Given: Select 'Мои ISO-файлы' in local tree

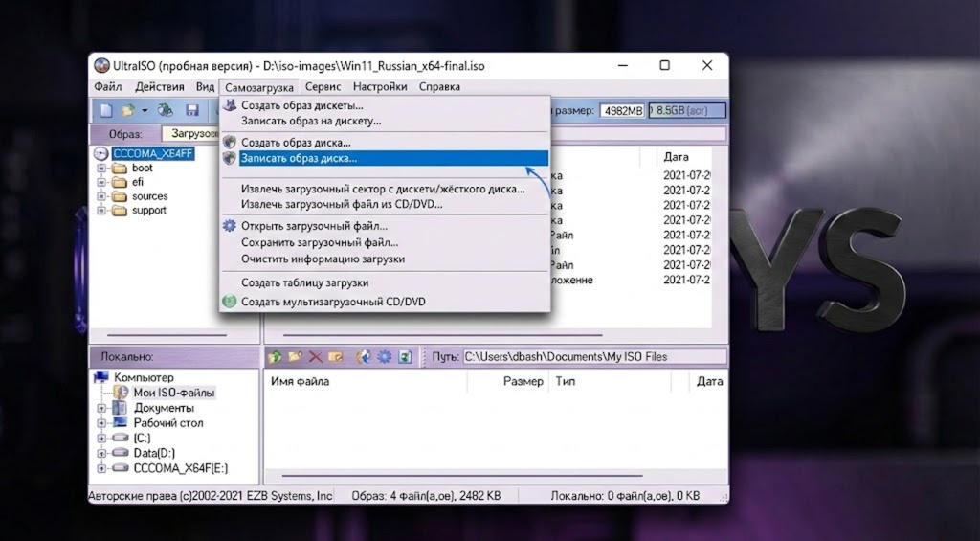Looking at the screenshot, I should pos(173,393).
